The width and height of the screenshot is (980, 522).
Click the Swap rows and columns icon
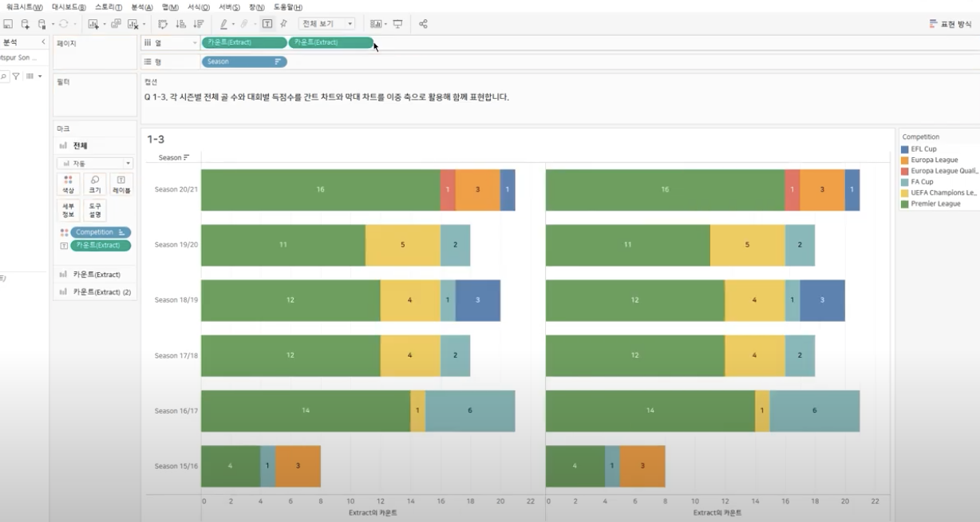tap(163, 24)
